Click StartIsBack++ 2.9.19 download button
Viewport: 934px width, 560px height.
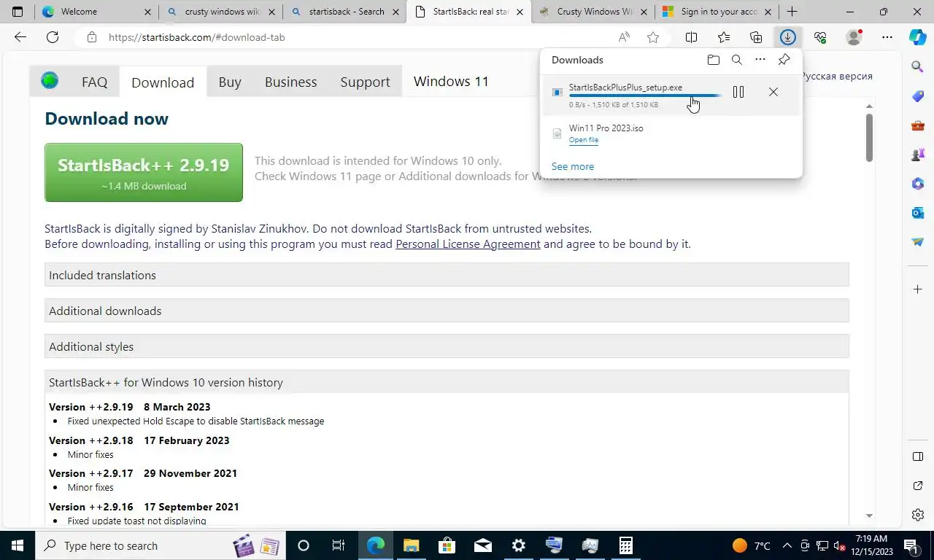(x=144, y=173)
